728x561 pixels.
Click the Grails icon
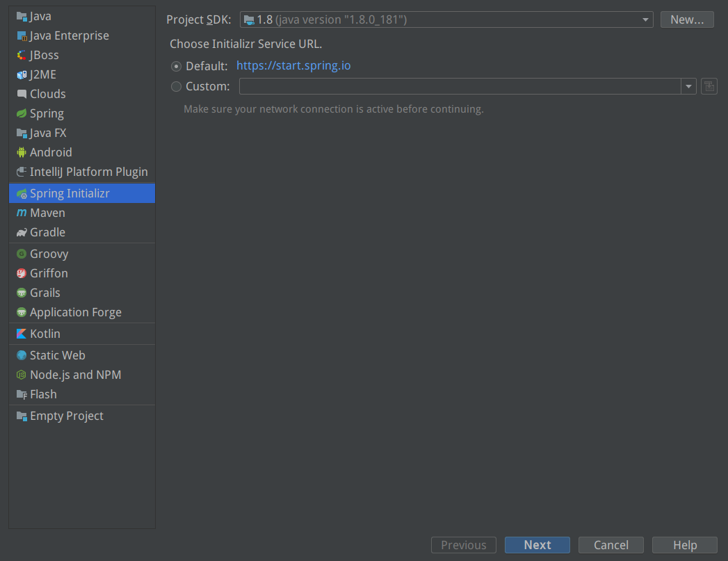point(22,293)
